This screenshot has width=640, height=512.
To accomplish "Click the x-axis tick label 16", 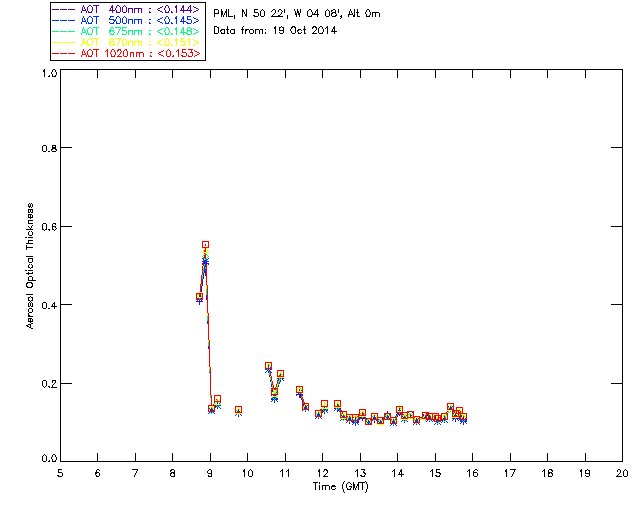I will coord(472,473).
